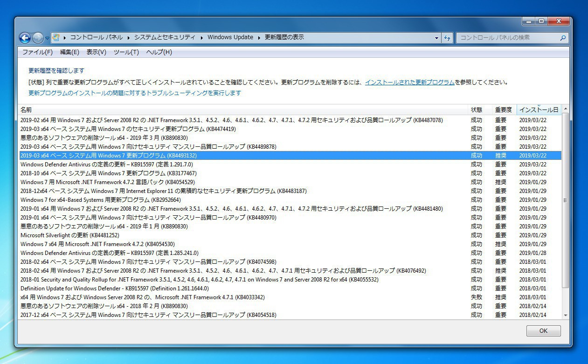Select 悪意のあるソフトウェアの削除ツール 2018 年 2 月 row
This screenshot has height=364, width=588.
tap(290, 306)
